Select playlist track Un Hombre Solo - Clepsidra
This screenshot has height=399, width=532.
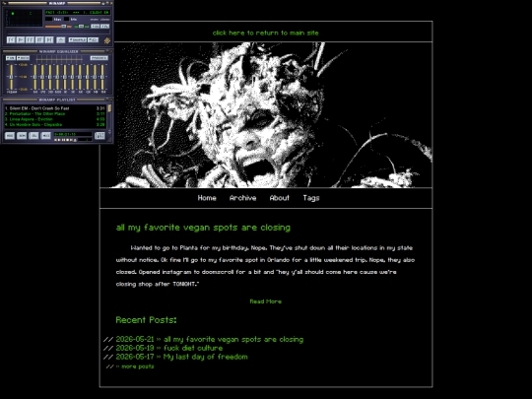click(x=54, y=124)
